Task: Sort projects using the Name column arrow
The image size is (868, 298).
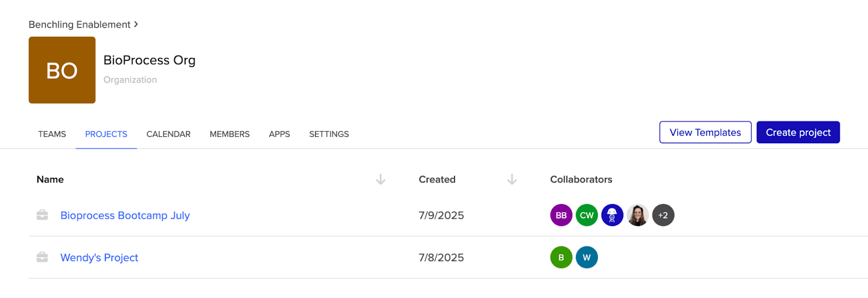Action: pos(380,180)
